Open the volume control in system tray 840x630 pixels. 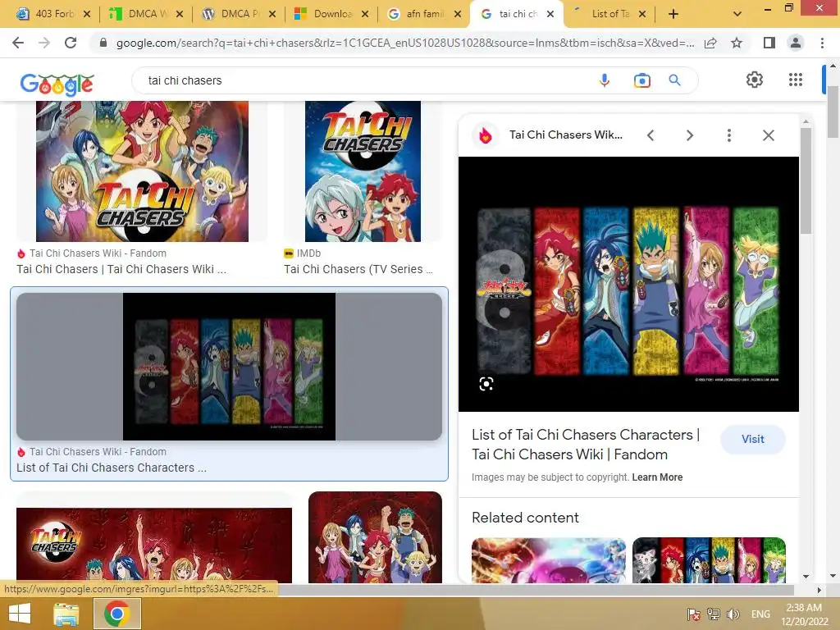point(733,614)
